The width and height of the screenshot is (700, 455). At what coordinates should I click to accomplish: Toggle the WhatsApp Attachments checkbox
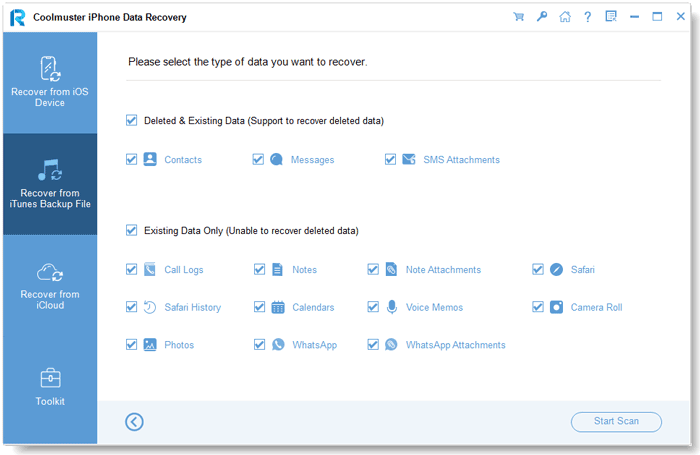pos(373,345)
